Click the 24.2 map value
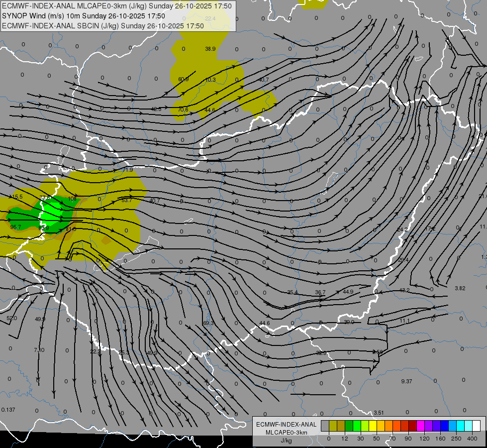The height and width of the screenshot is (448, 487). (402, 229)
